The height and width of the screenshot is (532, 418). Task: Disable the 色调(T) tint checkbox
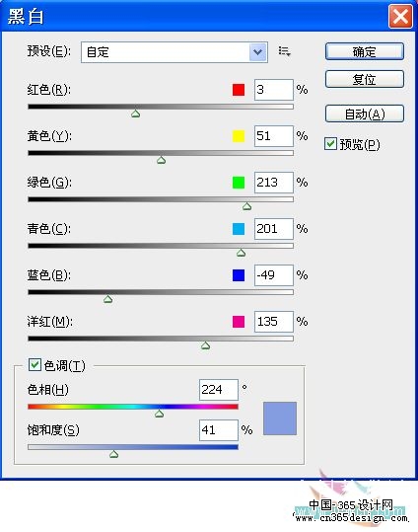pyautogui.click(x=35, y=365)
